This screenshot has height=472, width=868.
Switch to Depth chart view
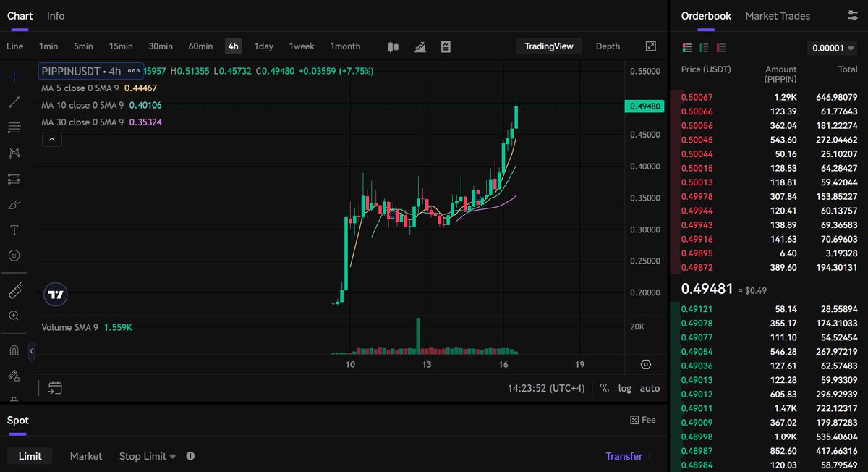pos(608,46)
